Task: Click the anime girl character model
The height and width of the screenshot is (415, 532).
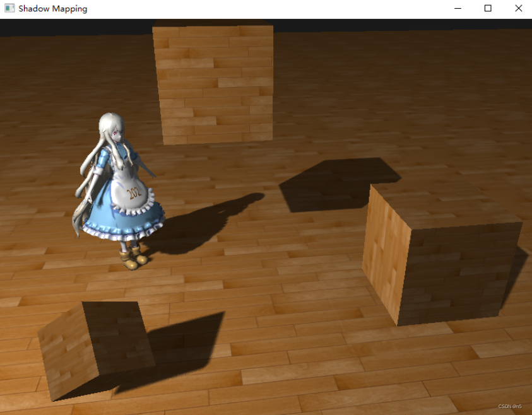Action: pos(119,192)
